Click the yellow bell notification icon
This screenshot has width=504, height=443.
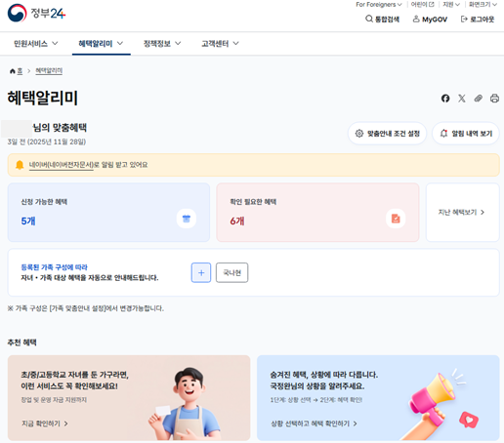(20, 165)
